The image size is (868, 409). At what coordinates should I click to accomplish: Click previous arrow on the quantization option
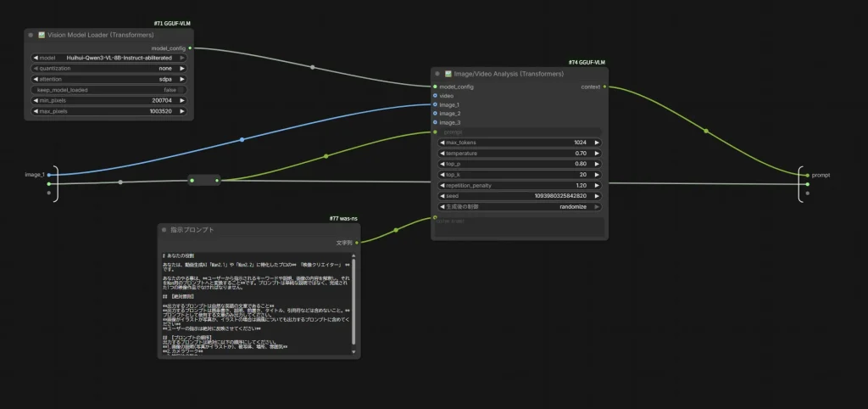point(36,69)
